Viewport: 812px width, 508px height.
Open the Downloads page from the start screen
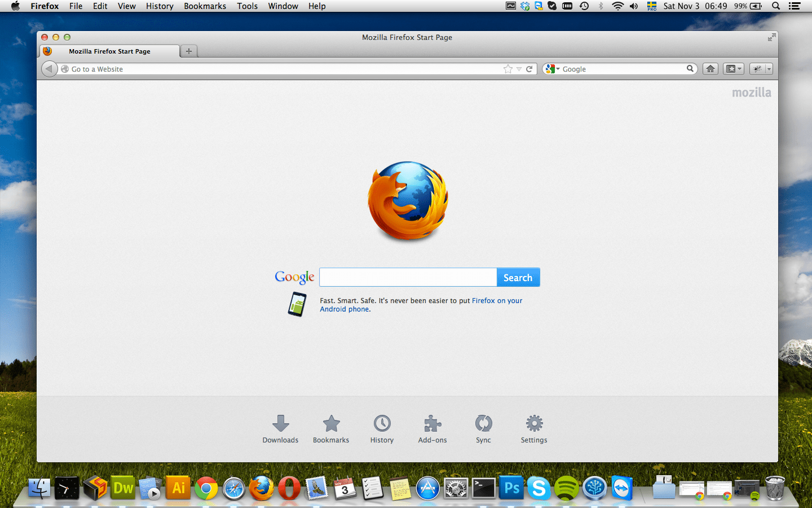280,428
